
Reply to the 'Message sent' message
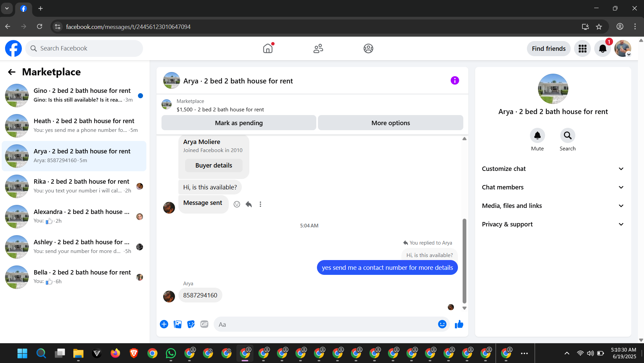tap(249, 204)
